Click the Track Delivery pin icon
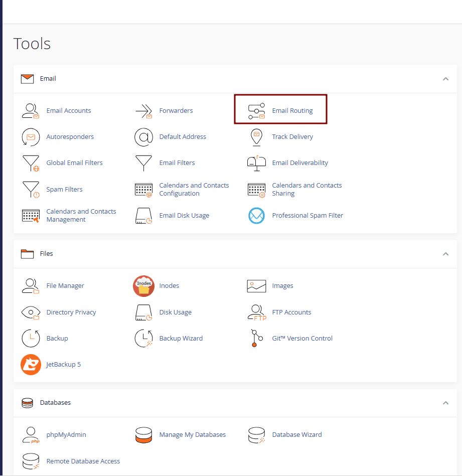This screenshot has height=476, width=462. [256, 137]
